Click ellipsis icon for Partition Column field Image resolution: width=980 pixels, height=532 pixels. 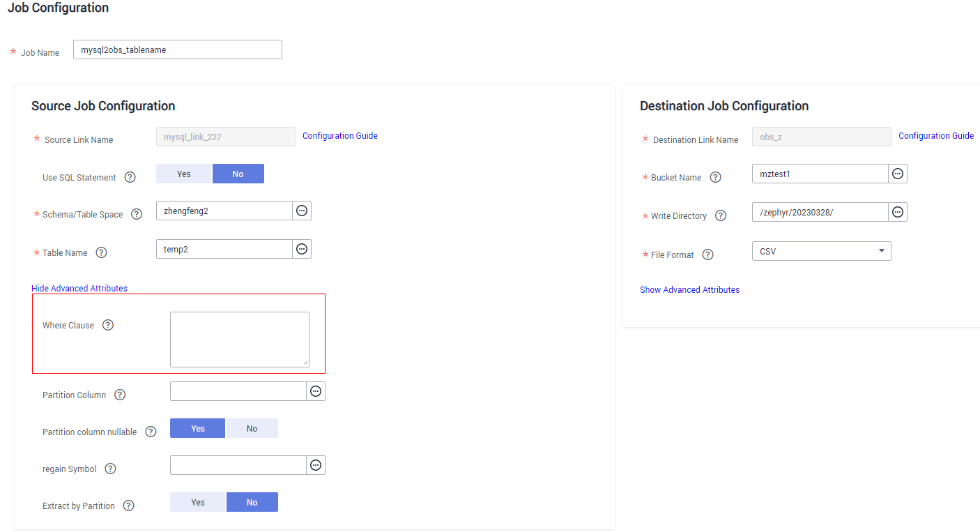316,391
